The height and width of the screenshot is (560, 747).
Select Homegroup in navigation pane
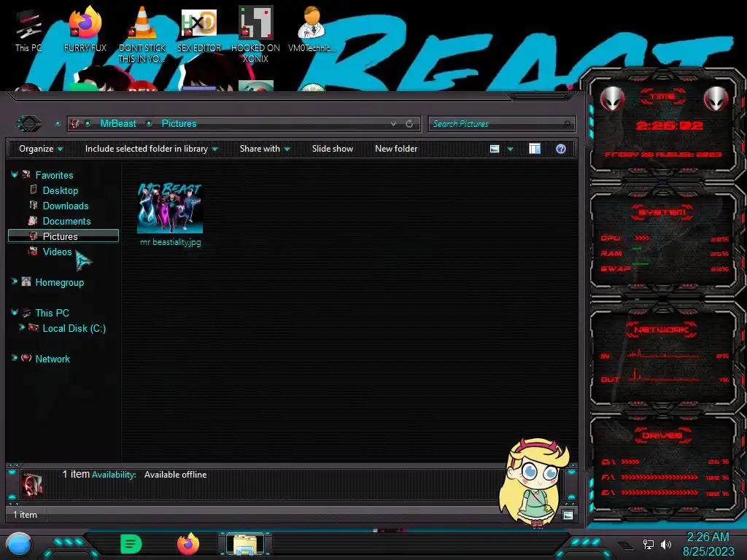pos(59,282)
